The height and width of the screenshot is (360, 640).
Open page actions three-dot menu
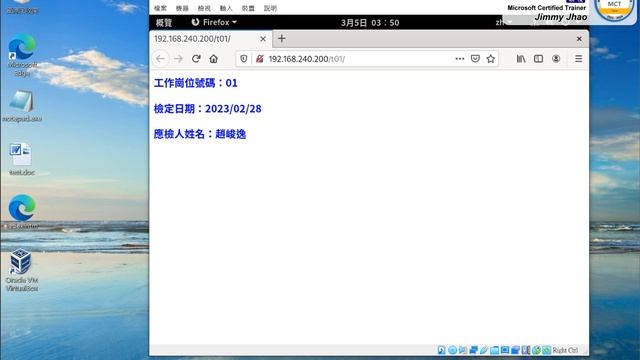[460, 59]
